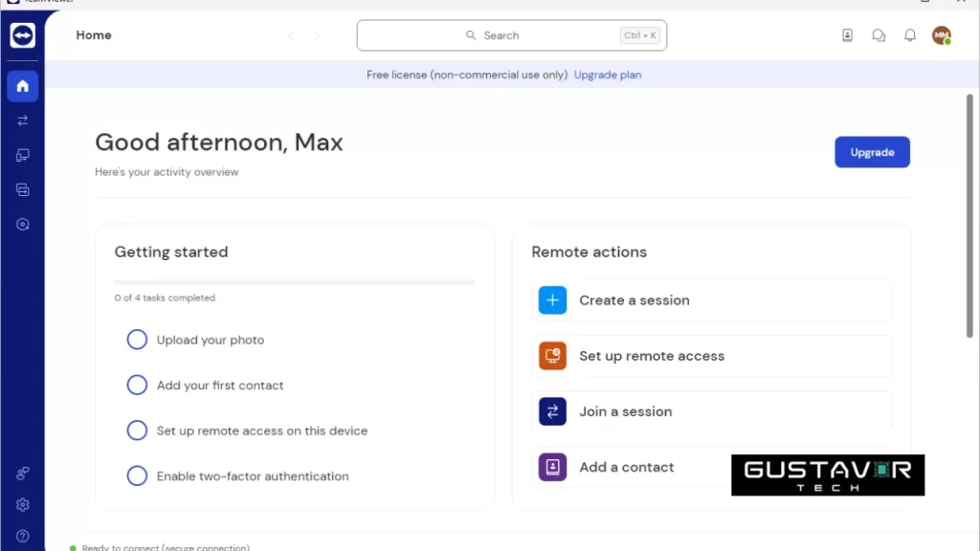Select Join a session action
The height and width of the screenshot is (551, 980).
[712, 411]
